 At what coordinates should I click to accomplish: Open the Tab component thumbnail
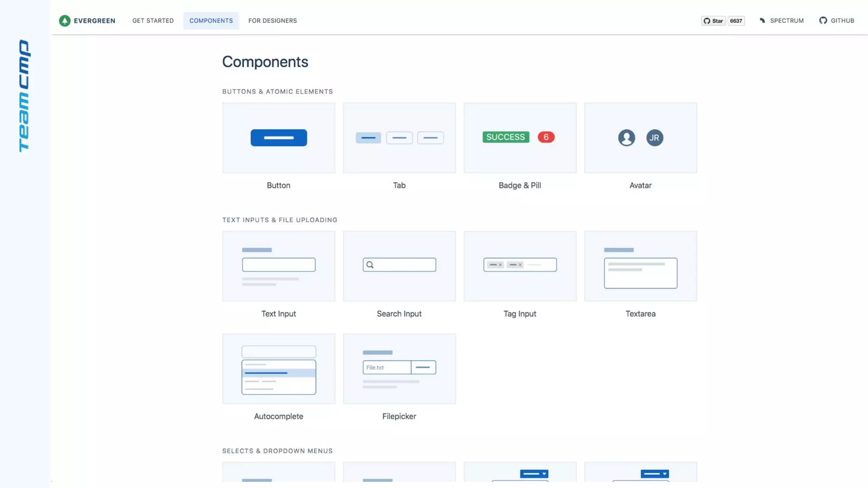(x=399, y=138)
